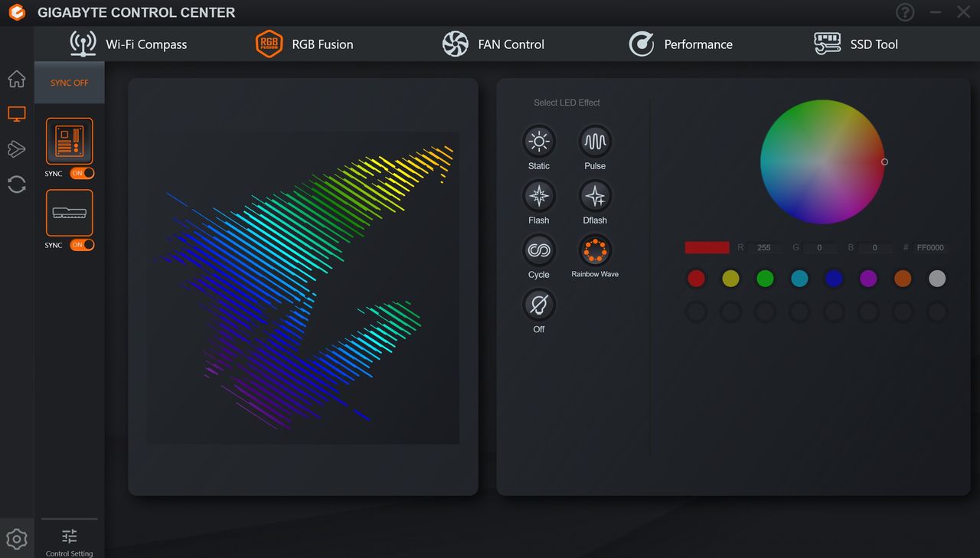Image resolution: width=980 pixels, height=558 pixels.
Task: Click the G value field
Action: [821, 248]
